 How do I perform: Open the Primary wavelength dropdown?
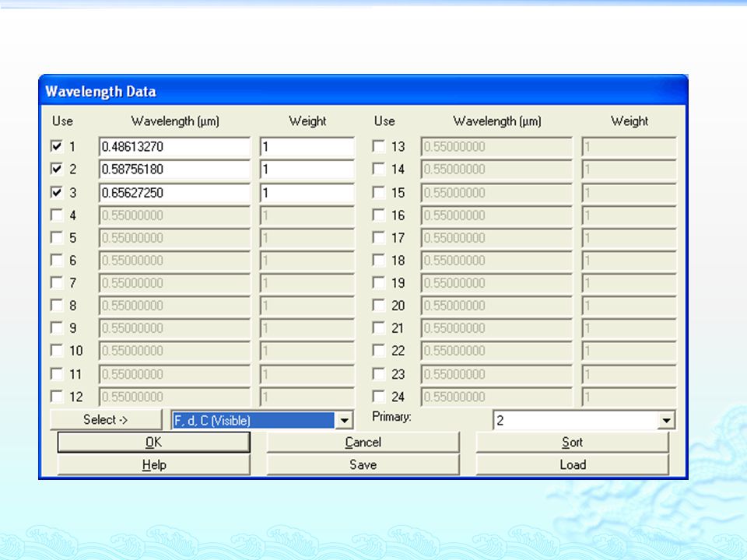[x=666, y=421]
